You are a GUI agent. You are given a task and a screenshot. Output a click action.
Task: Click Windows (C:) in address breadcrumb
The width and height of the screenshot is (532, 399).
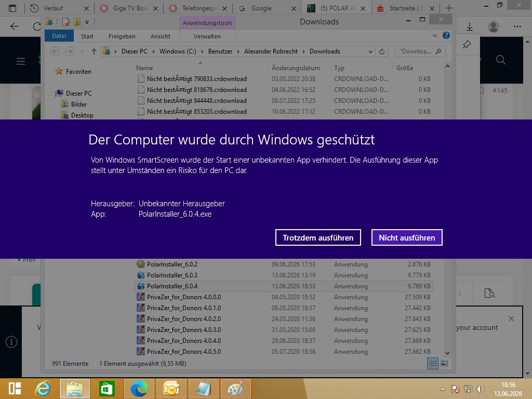pos(178,51)
